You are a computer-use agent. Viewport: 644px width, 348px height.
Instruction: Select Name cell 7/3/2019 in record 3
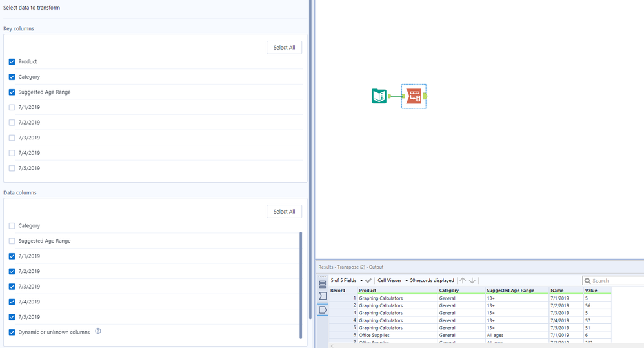tap(567, 313)
